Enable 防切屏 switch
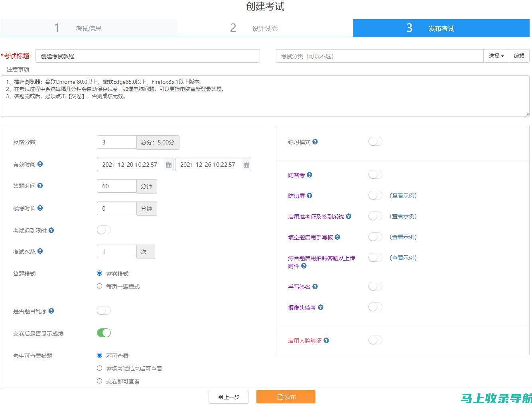The image size is (532, 407). [375, 195]
